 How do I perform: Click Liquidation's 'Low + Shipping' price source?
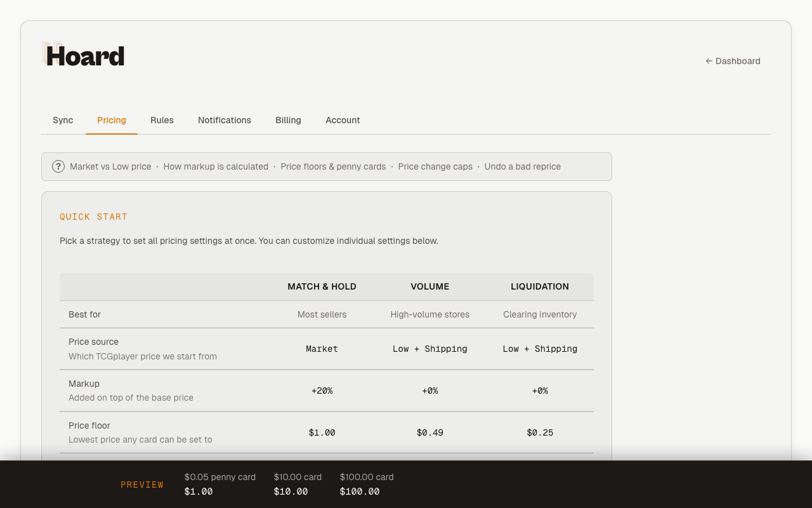point(540,349)
